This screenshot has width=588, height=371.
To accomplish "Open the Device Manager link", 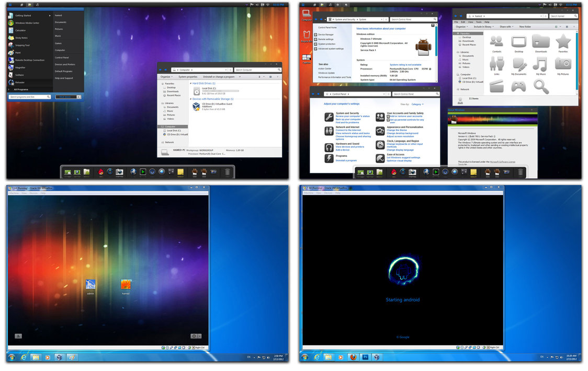I will (x=326, y=34).
